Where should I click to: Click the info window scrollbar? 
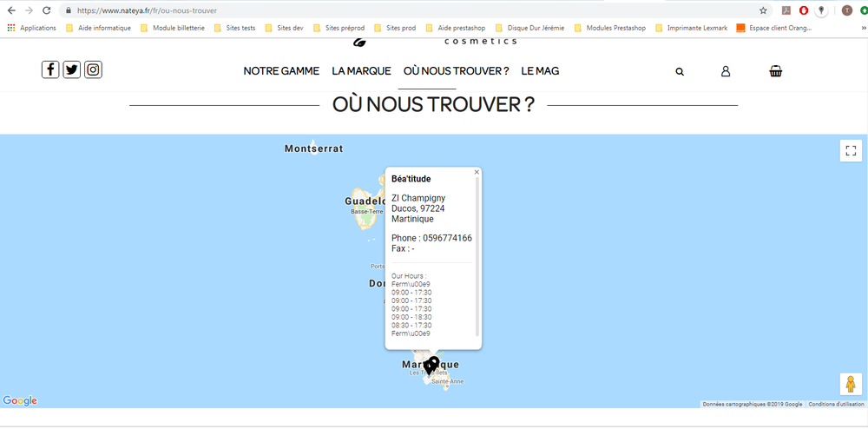pos(477,256)
